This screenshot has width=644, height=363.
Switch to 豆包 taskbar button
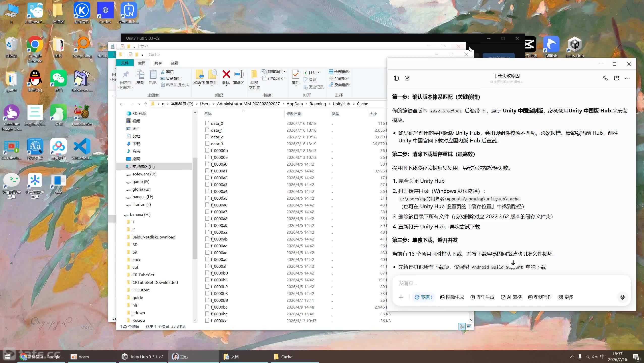point(193,357)
